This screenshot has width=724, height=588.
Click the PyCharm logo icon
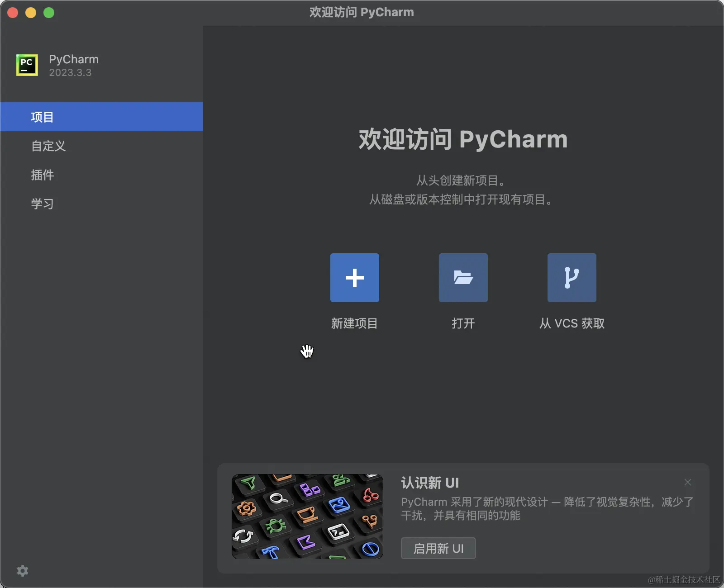tap(27, 65)
